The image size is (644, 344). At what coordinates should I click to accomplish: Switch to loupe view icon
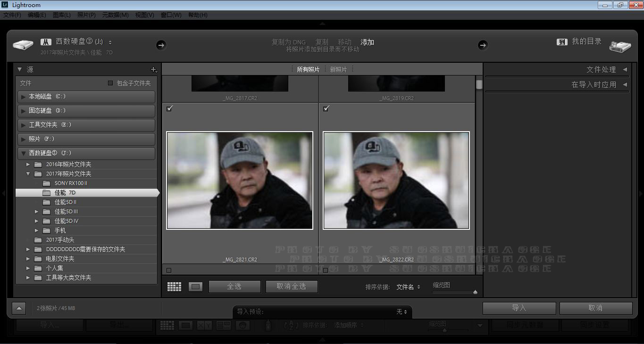coord(195,286)
